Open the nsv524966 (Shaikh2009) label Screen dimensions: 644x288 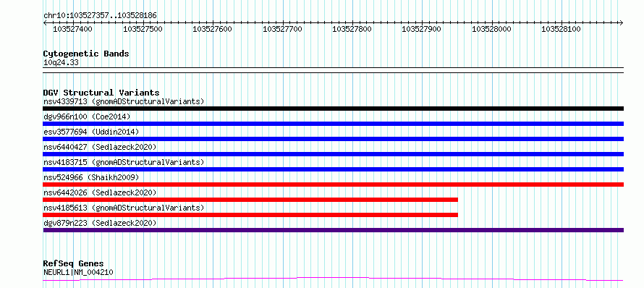coord(91,177)
